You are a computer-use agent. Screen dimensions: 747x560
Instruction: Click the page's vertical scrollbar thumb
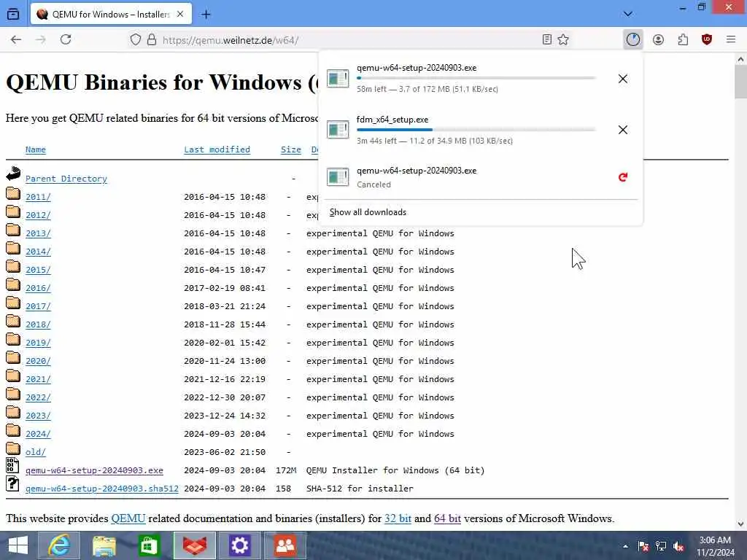740,82
